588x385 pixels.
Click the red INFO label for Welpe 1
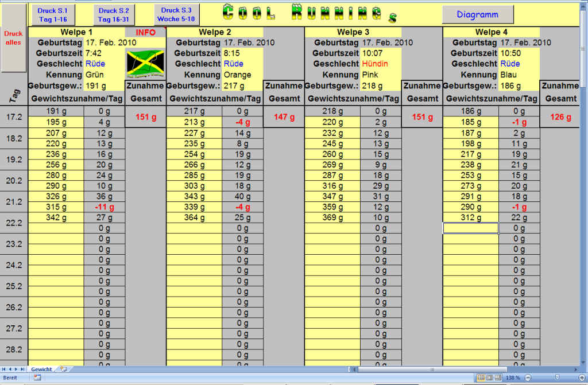145,32
